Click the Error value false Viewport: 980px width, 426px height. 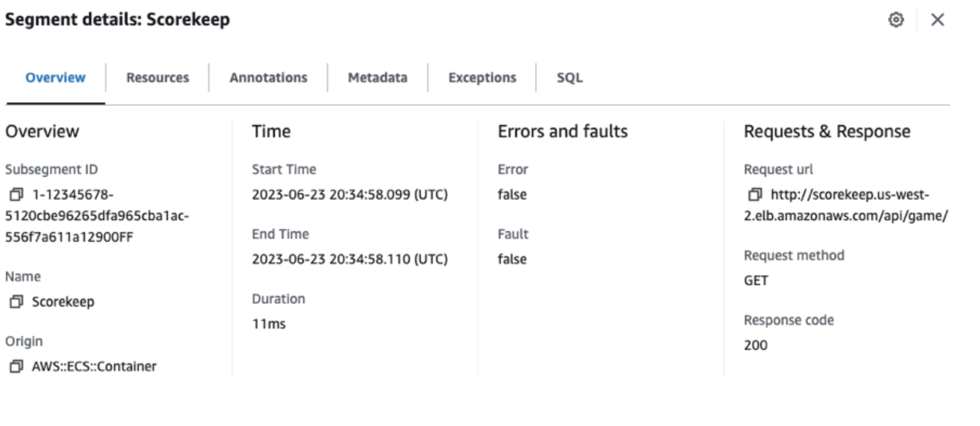click(x=512, y=195)
